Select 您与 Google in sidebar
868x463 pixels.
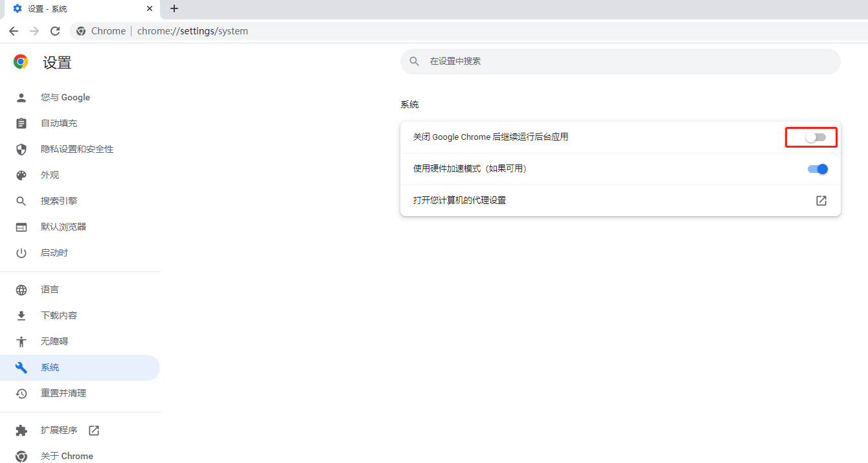[65, 97]
